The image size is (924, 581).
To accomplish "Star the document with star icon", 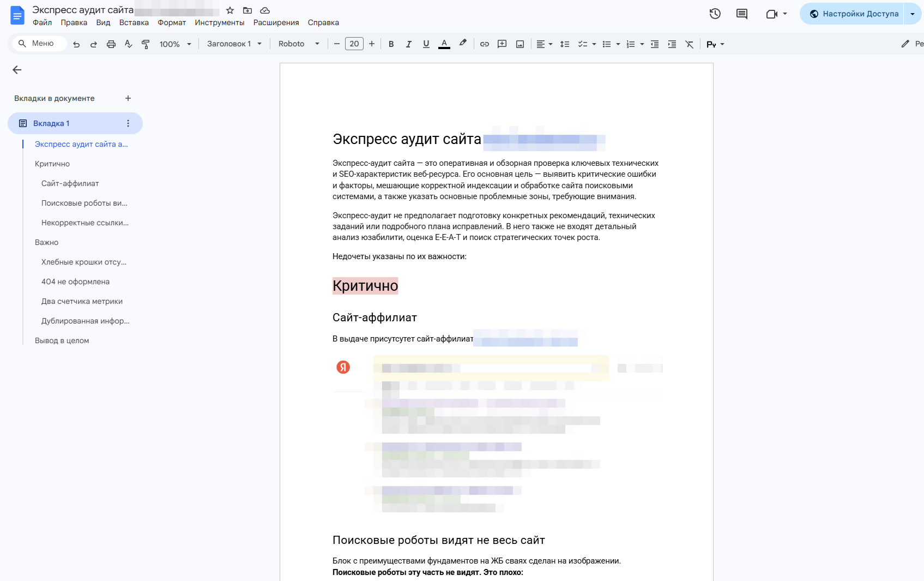I will [x=230, y=10].
